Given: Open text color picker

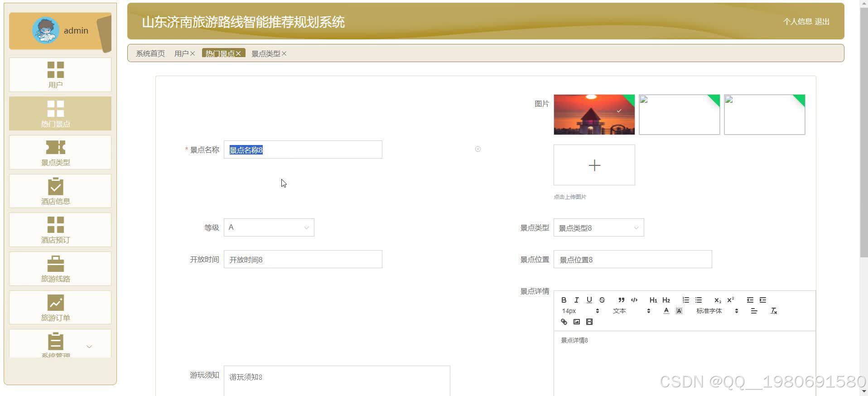Looking at the screenshot, I should [x=666, y=311].
